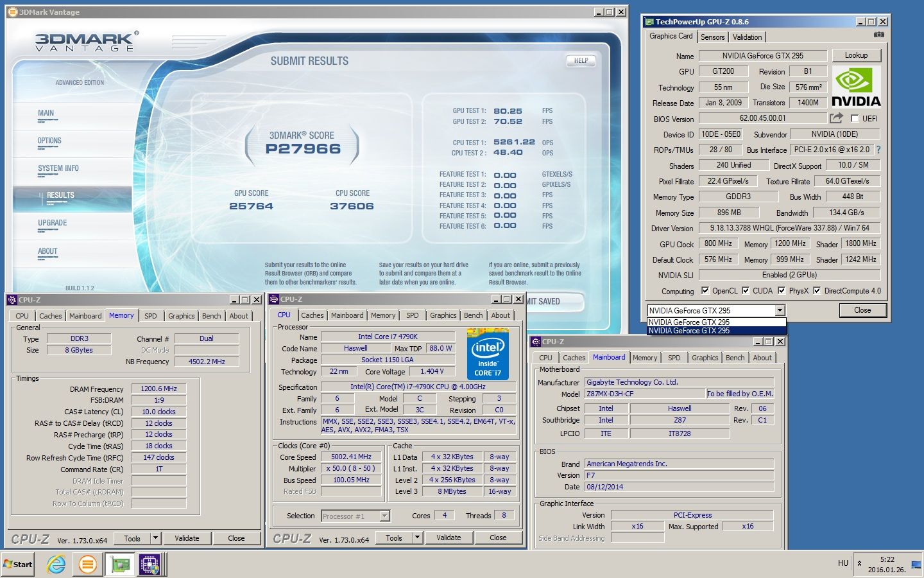Toggle the OpenCL checkbox
The image size is (924, 578).
705,290
